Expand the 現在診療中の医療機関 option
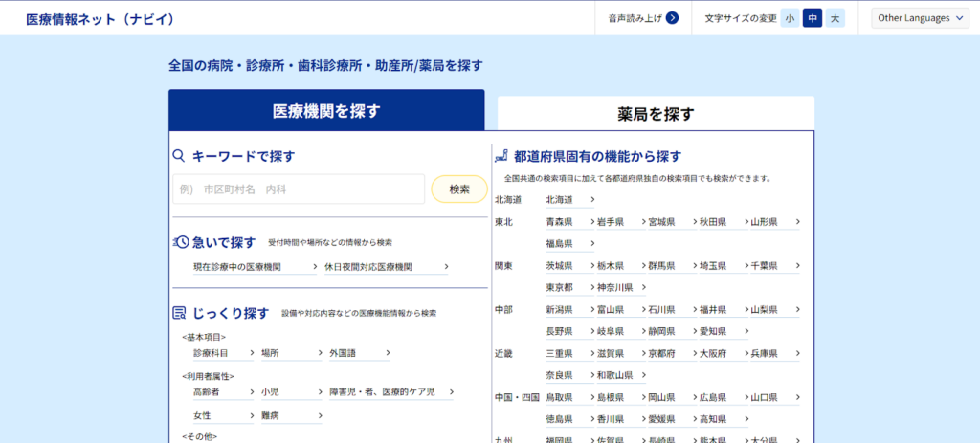Screen dimensions: 980x443 [x=254, y=267]
